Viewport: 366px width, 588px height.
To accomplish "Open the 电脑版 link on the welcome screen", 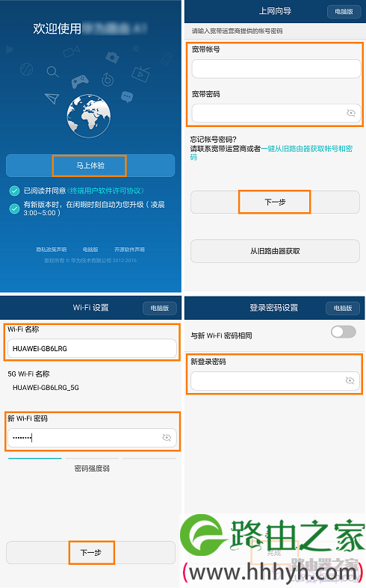I will tap(90, 250).
